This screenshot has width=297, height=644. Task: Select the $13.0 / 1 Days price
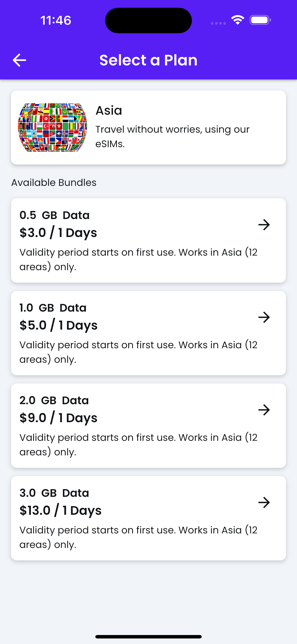[x=61, y=510]
